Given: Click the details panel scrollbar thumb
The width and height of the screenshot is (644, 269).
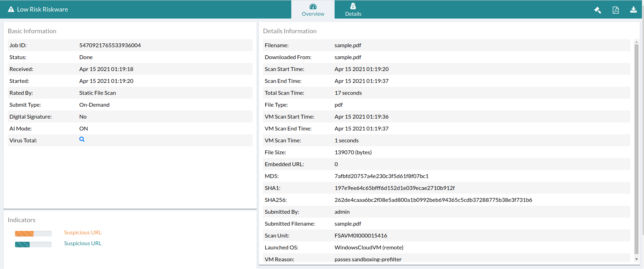Looking at the screenshot, I should point(636,149).
